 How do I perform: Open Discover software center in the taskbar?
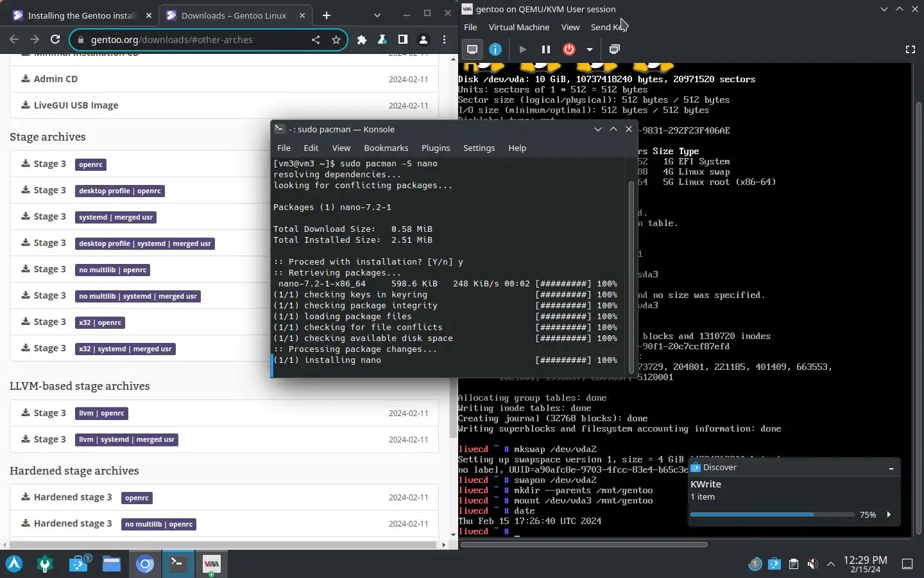(x=78, y=564)
